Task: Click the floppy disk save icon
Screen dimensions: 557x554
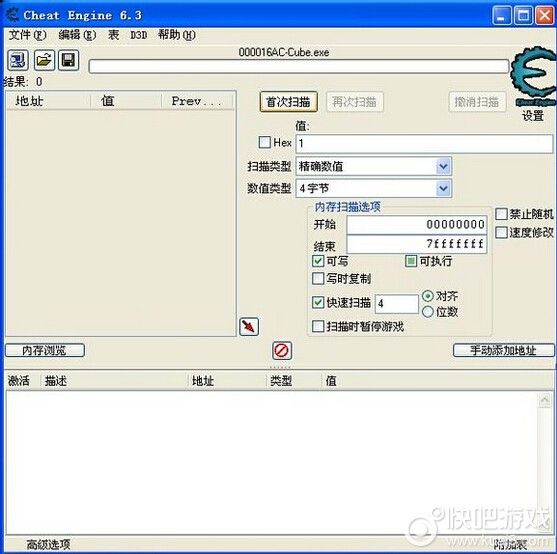Action: coord(68,60)
